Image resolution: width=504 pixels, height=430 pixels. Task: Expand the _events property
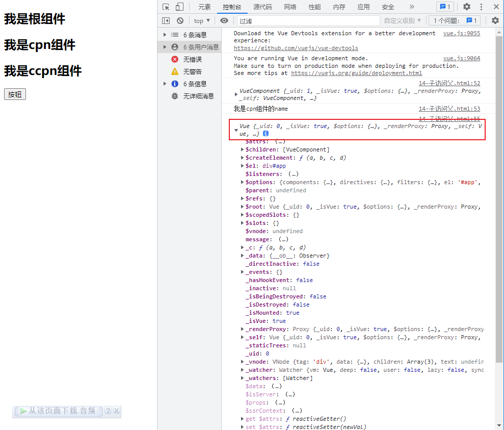(x=243, y=272)
